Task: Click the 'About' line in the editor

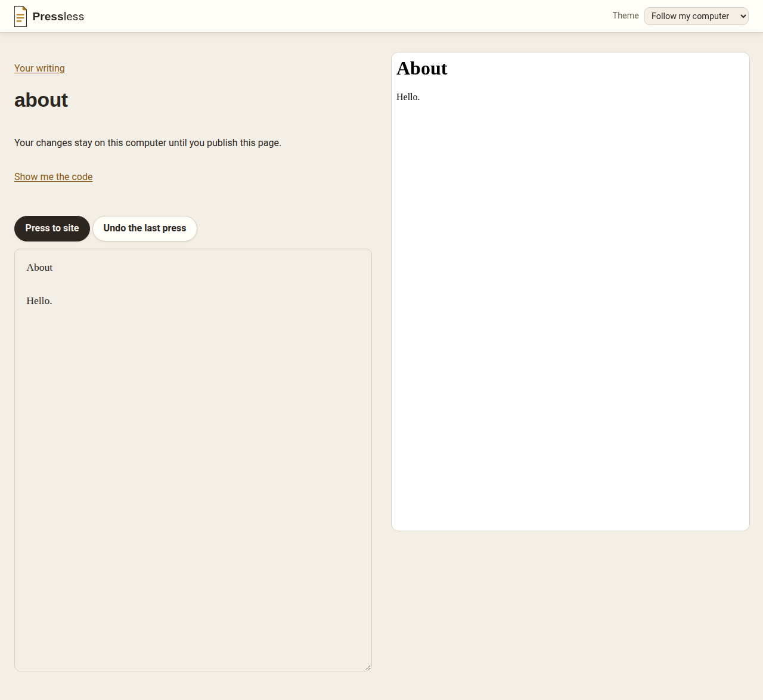Action: (39, 267)
